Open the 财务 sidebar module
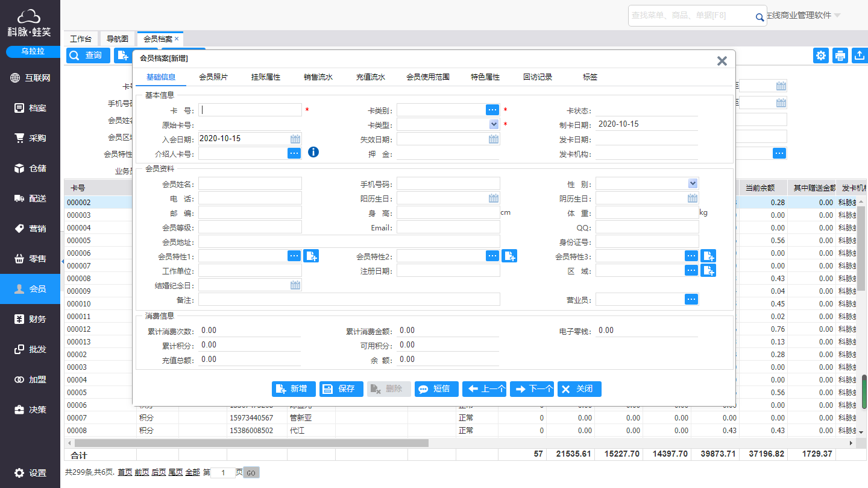This screenshot has width=868, height=488. coord(30,319)
